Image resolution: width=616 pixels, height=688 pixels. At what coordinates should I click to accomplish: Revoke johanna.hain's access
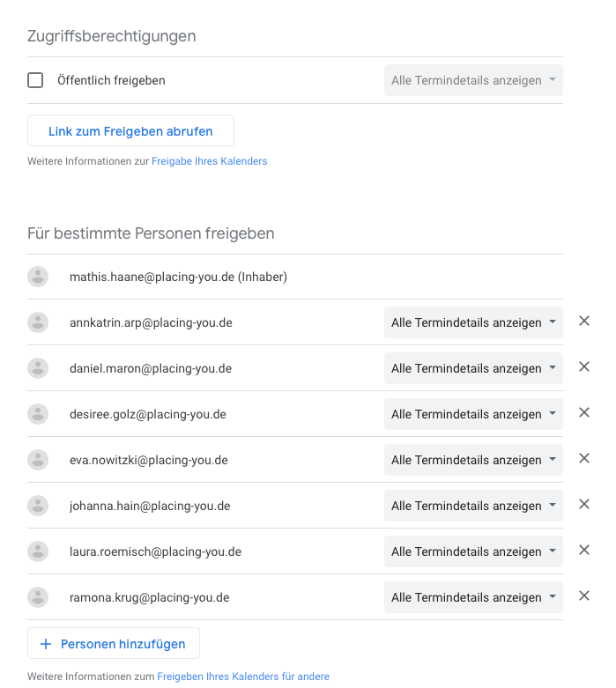coord(583,505)
